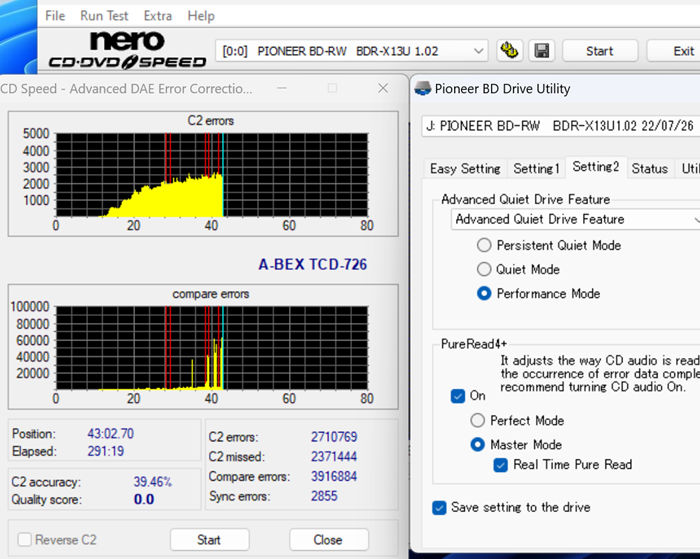The width and height of the screenshot is (700, 559).
Task: Open the Advanced Quiet Drive Feature dropdown
Action: pyautogui.click(x=575, y=219)
